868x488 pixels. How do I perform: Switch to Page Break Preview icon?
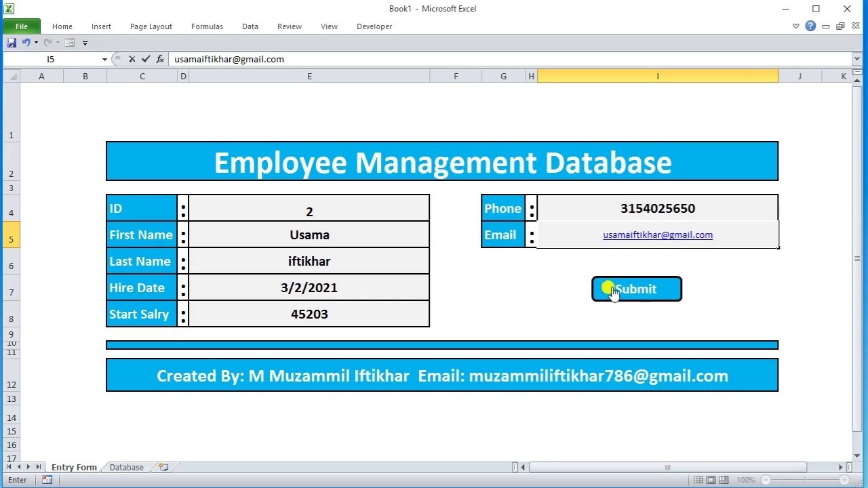click(x=724, y=480)
